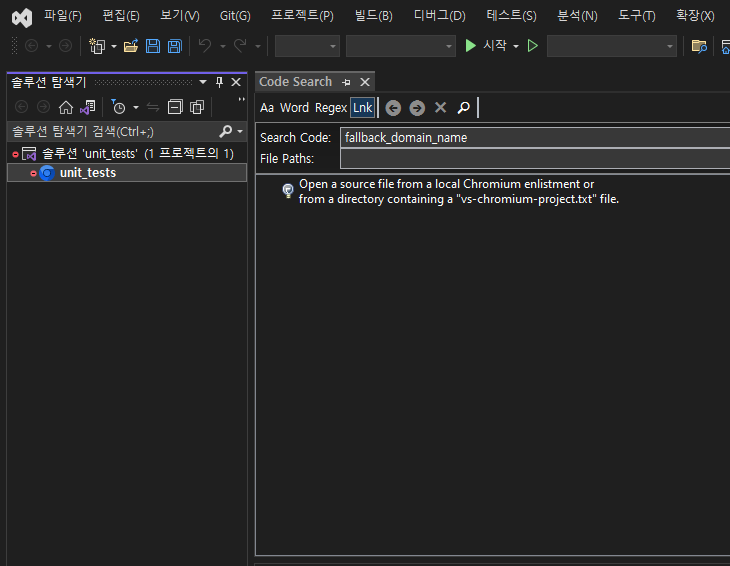Click the Visual Studio logo icon
Screen dimensions: 730x566
pyautogui.click(x=22, y=18)
